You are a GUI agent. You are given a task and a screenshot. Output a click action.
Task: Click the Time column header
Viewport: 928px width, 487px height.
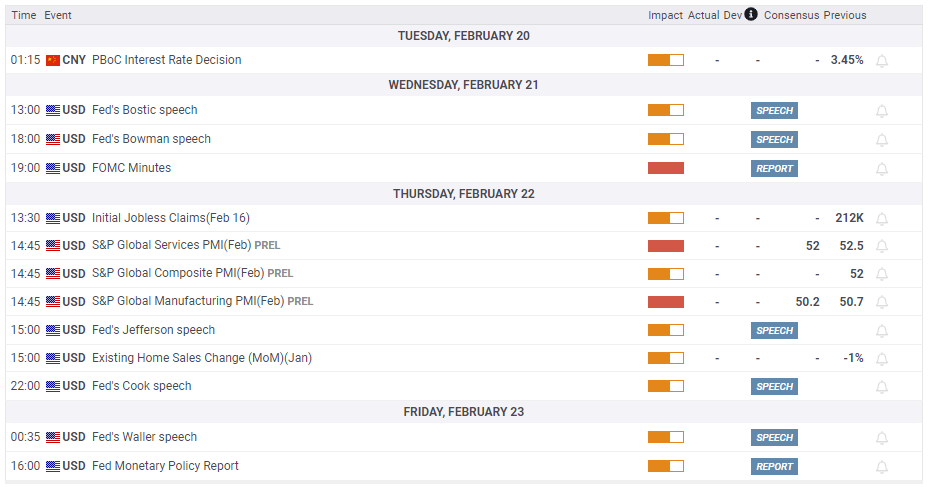24,15
